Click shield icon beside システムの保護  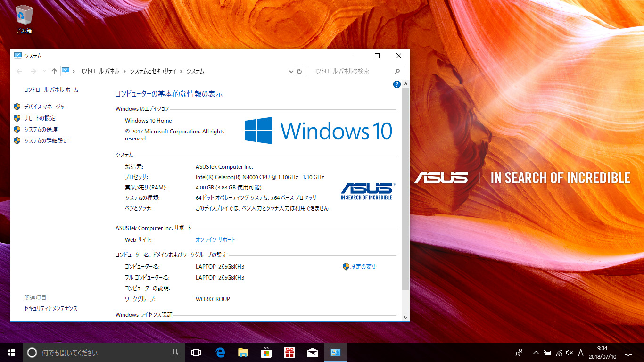tap(17, 130)
